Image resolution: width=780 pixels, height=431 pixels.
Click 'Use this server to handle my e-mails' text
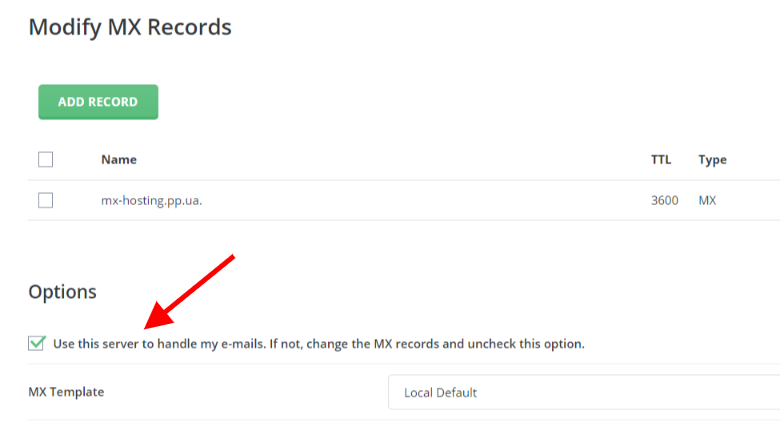(x=158, y=343)
